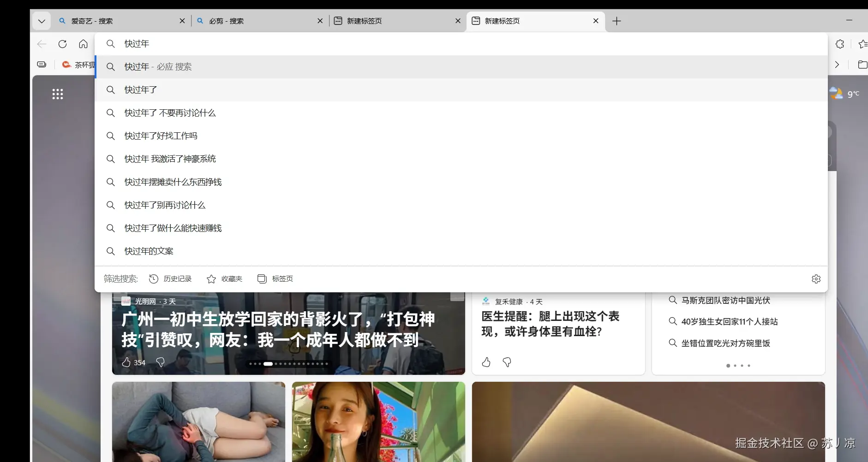Image resolution: width=868 pixels, height=462 pixels.
Task: Like the 复禾健康 article
Action: click(x=486, y=362)
